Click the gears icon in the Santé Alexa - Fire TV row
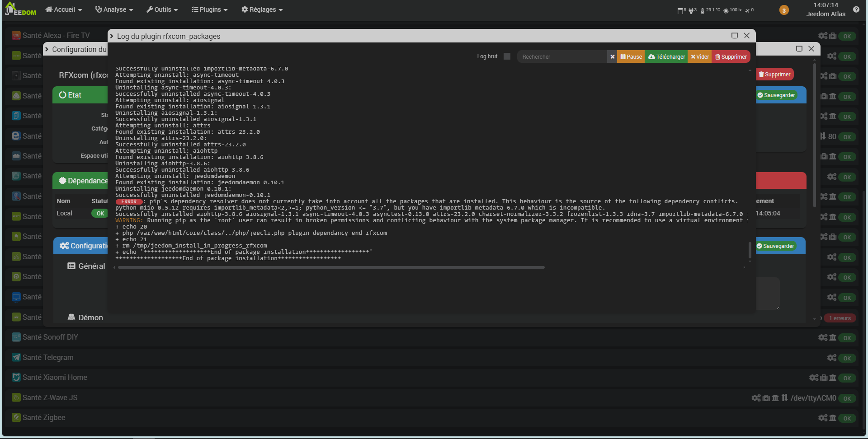This screenshot has height=439, width=868. (x=823, y=36)
